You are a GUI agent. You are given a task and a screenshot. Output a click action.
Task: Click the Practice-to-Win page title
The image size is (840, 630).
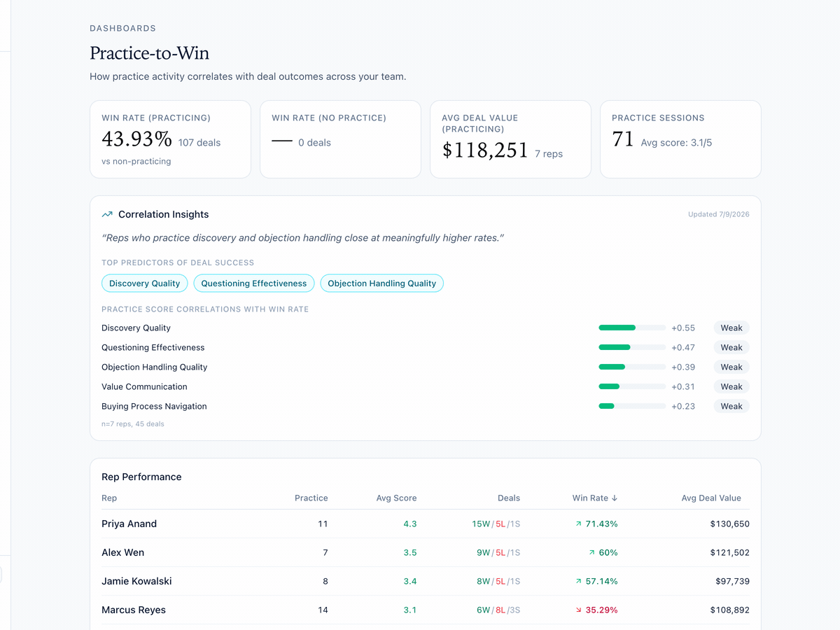click(x=149, y=53)
